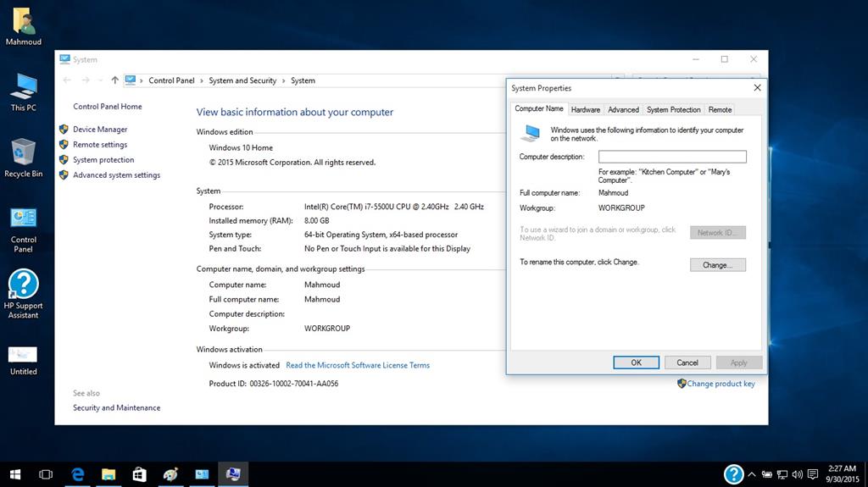The width and height of the screenshot is (868, 487).
Task: Click Control Panel in the breadcrumb path
Action: click(171, 80)
